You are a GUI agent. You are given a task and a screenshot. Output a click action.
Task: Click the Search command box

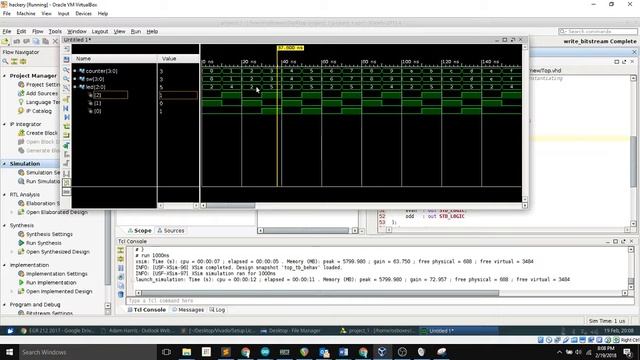(x=598, y=31)
